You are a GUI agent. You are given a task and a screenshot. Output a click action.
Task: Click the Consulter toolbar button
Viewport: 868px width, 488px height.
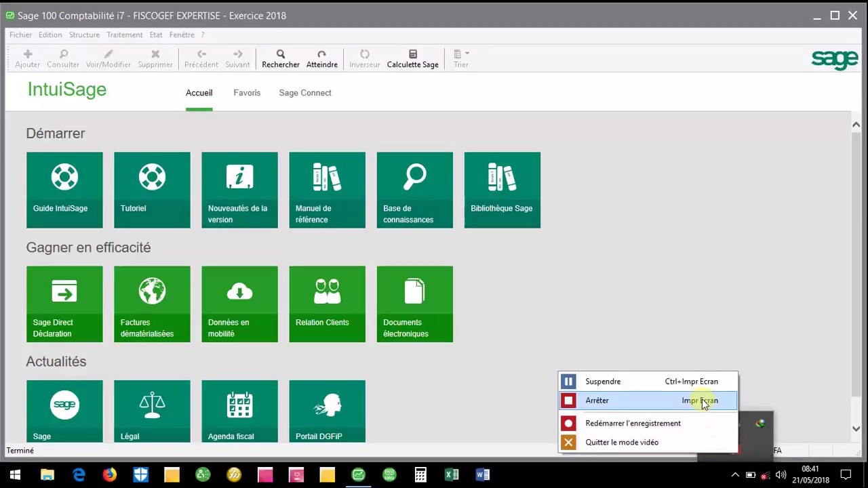(x=63, y=58)
